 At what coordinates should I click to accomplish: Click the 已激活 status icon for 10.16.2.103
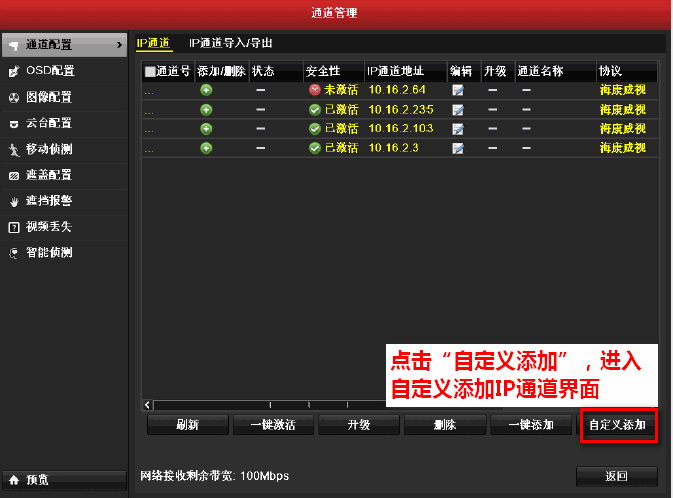315,128
